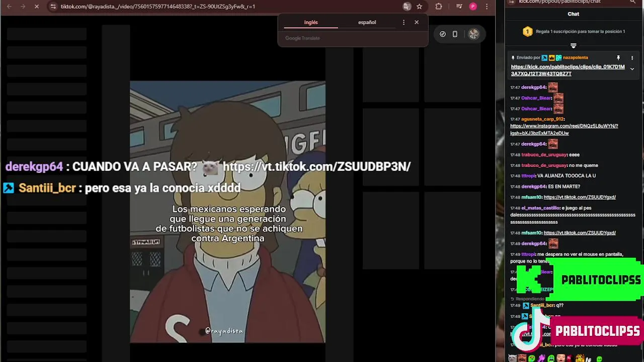The height and width of the screenshot is (362, 644).
Task: Click the white cat emote in the emote bar
Action: pos(512,358)
